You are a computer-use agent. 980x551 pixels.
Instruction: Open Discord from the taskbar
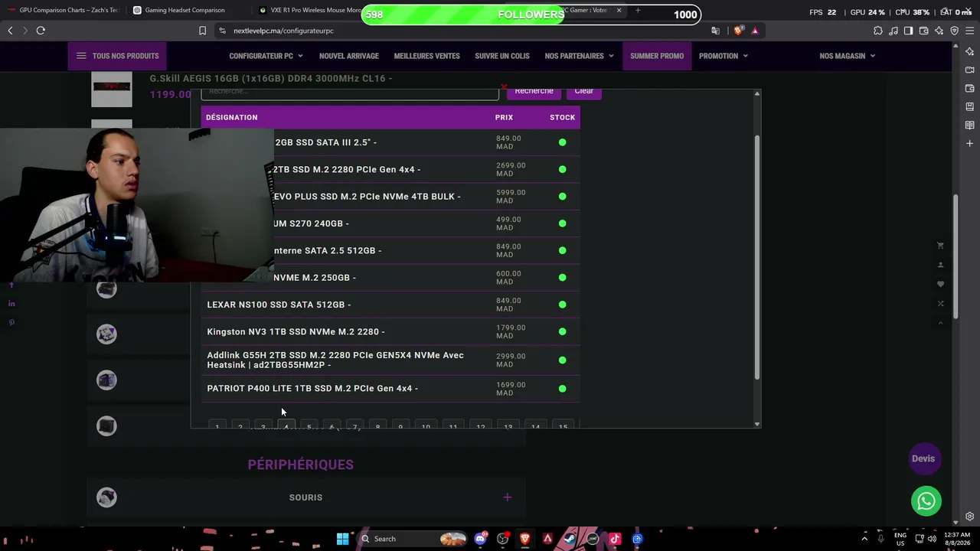[x=480, y=539]
